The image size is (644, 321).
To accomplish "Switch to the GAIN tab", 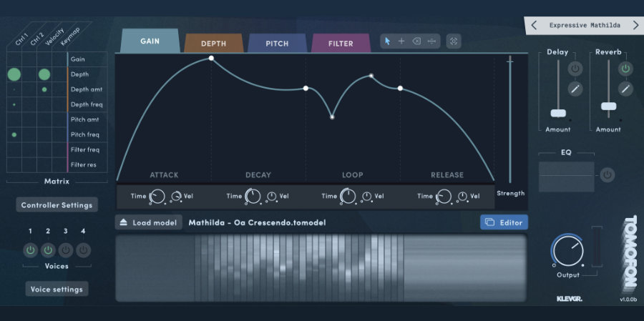I will tap(150, 41).
